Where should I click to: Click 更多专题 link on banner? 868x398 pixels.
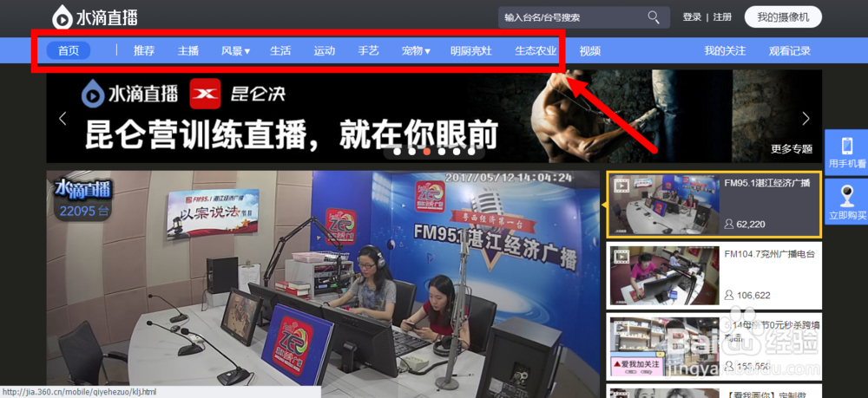click(x=792, y=148)
